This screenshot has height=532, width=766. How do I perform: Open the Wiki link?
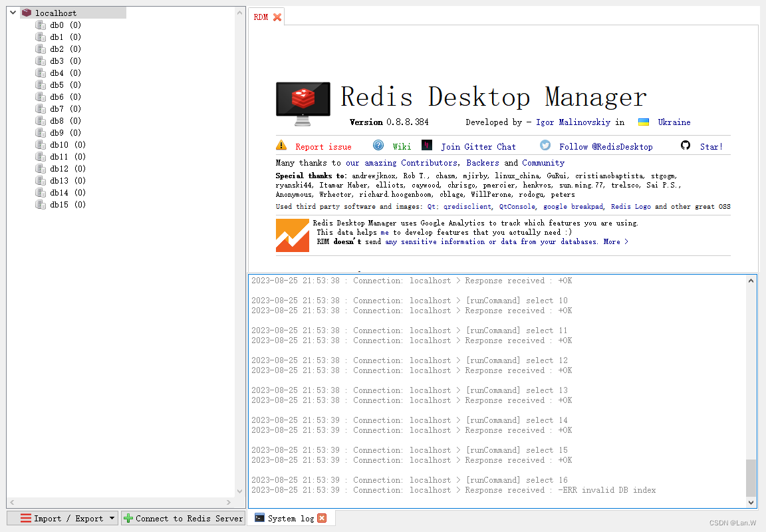pyautogui.click(x=402, y=146)
